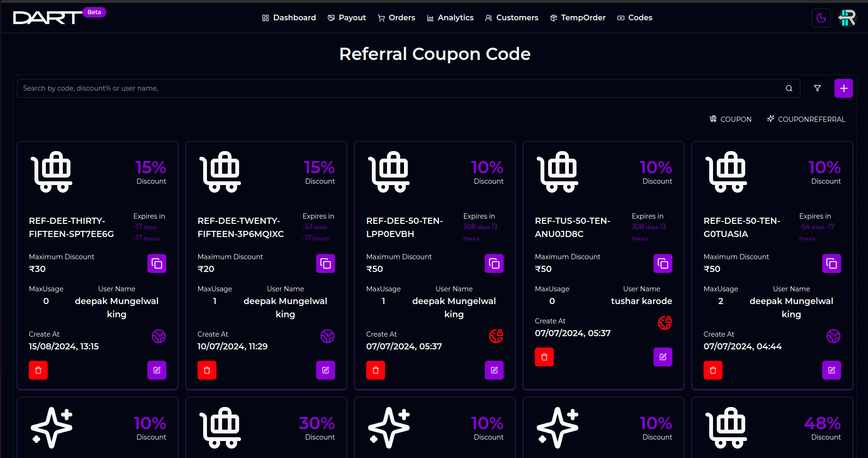Viewport: 868px width, 458px height.
Task: Delete coupon REF-DEE-50-TEN-G0TUASIA
Action: pos(713,370)
